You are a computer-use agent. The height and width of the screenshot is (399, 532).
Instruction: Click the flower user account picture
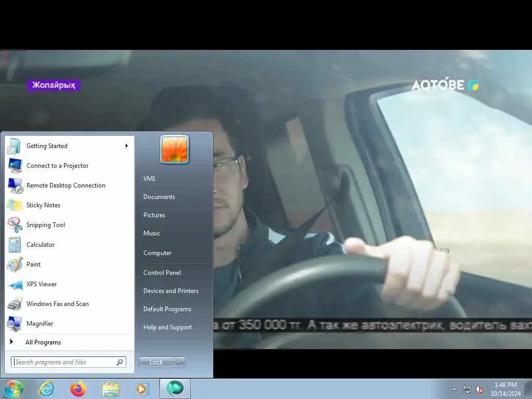click(x=175, y=149)
